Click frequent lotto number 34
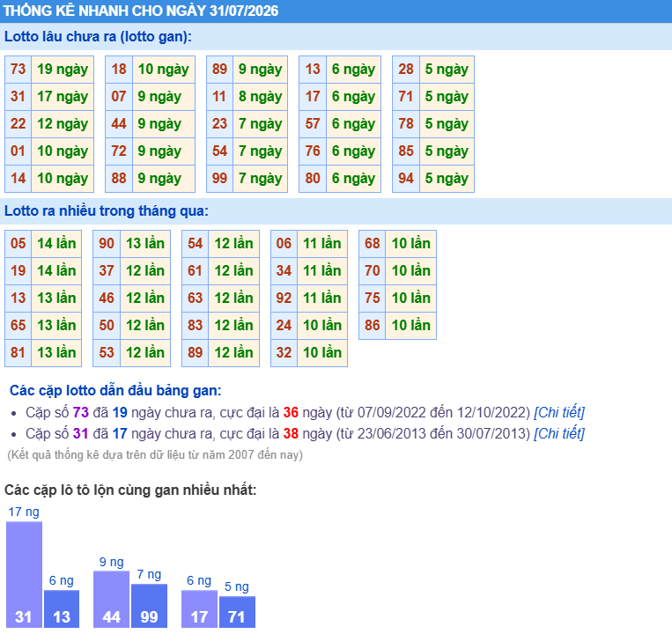The image size is (672, 634). [x=284, y=270]
